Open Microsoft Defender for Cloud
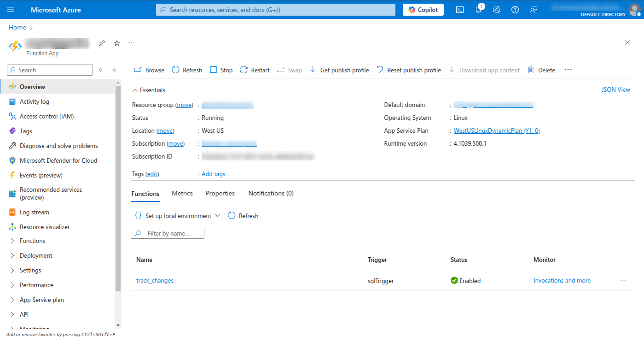644x337 pixels. tap(58, 160)
